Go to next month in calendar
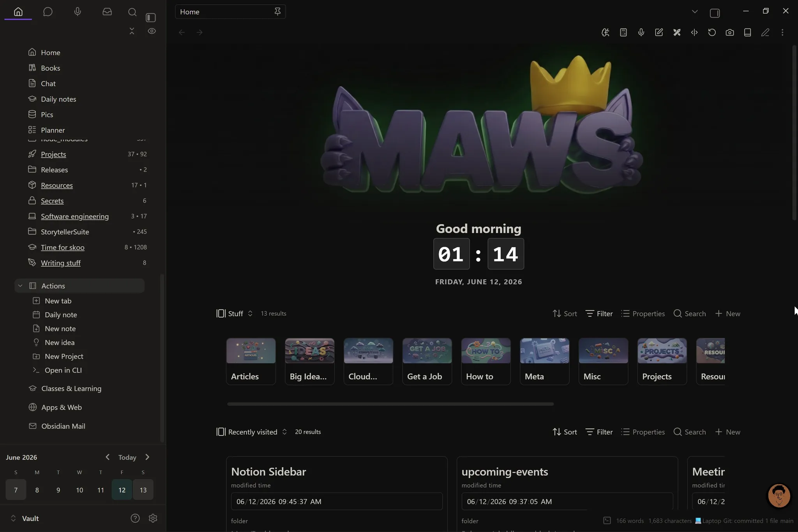Screen dimensions: 798x532 tap(147, 457)
